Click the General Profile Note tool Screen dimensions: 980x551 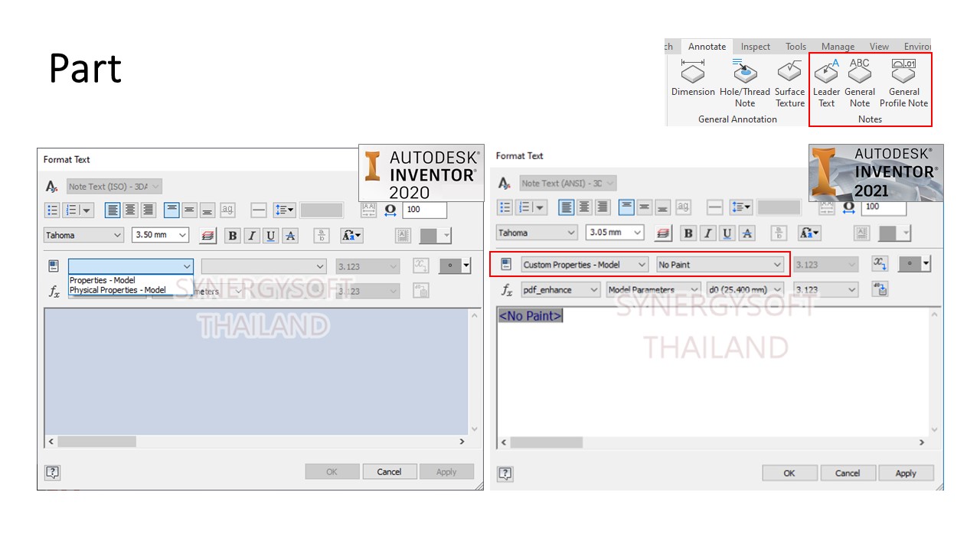[903, 84]
